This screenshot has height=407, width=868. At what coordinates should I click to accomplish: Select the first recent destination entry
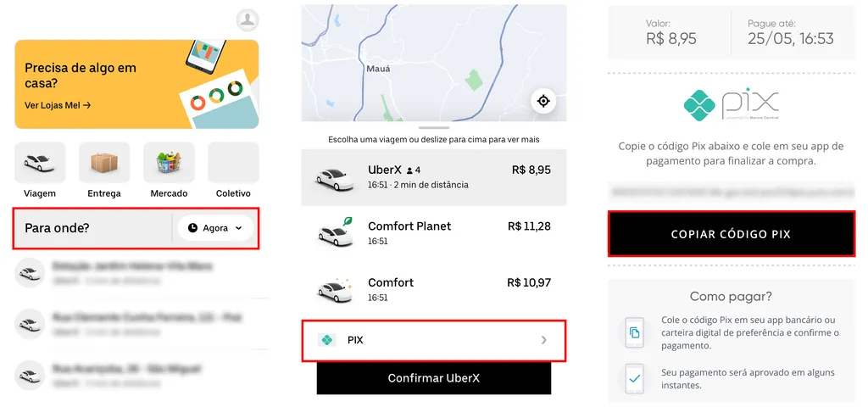[136, 272]
